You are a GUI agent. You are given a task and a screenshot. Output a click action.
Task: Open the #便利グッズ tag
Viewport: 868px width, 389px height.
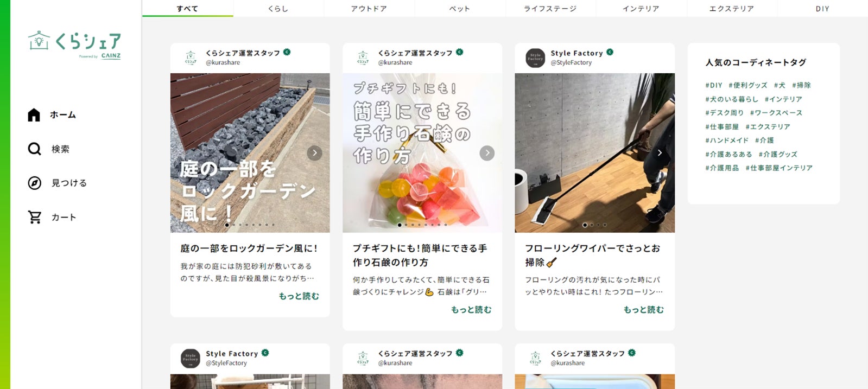748,85
